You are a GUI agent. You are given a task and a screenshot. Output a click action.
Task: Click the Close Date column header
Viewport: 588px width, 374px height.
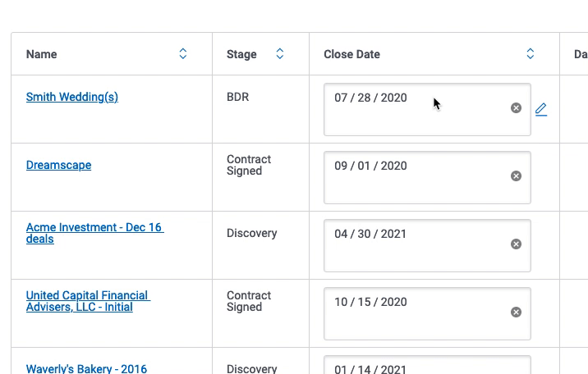point(352,54)
